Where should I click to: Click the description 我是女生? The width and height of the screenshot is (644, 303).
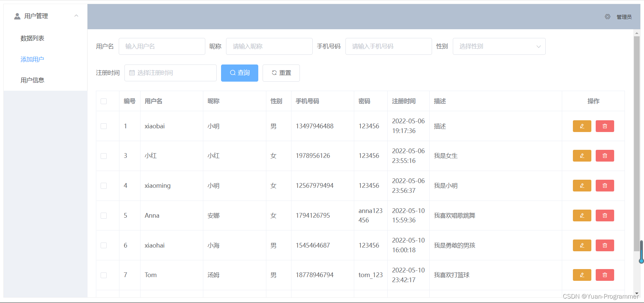(446, 156)
